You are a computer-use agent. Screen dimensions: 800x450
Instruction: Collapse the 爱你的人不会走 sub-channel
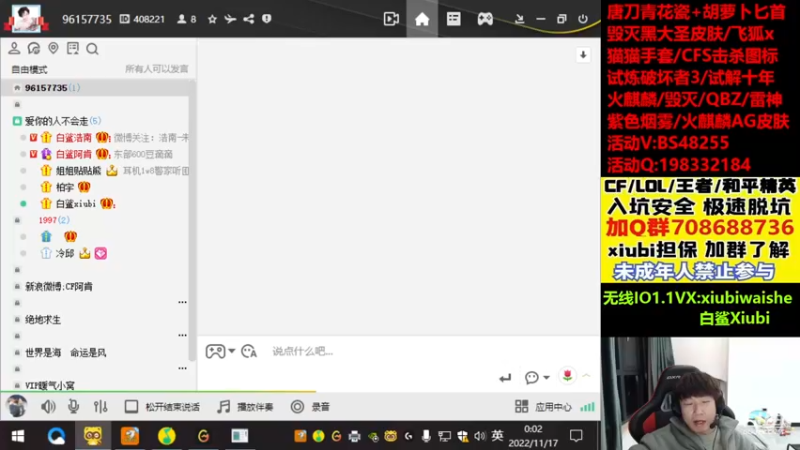17,121
